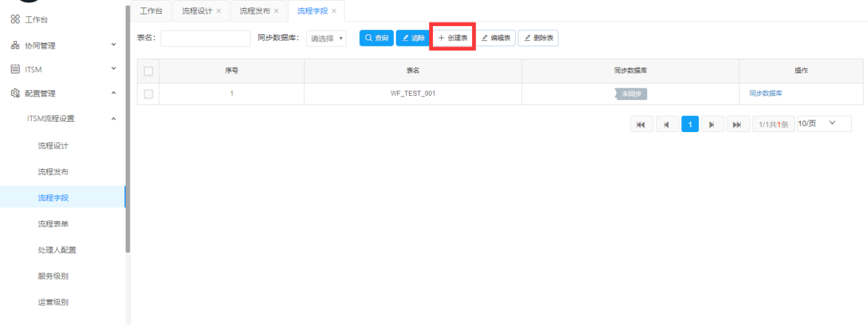Click the next page arrow
Image resolution: width=868 pixels, height=325 pixels.
712,125
